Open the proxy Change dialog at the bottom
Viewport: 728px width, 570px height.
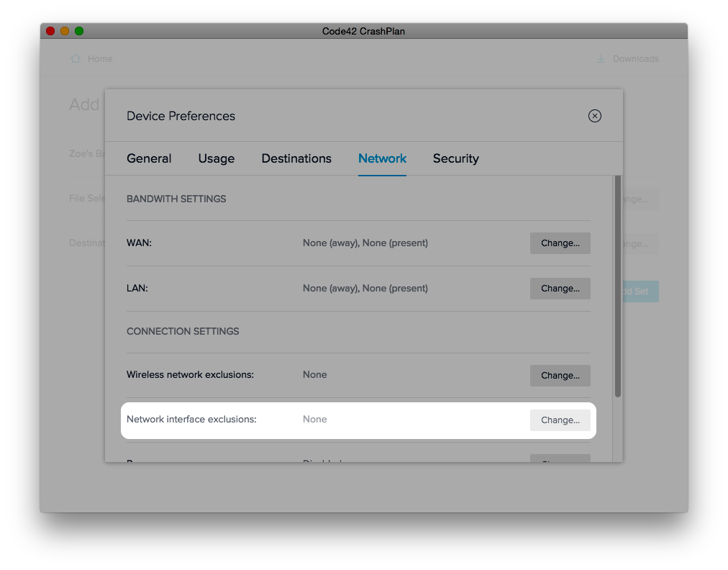[560, 459]
